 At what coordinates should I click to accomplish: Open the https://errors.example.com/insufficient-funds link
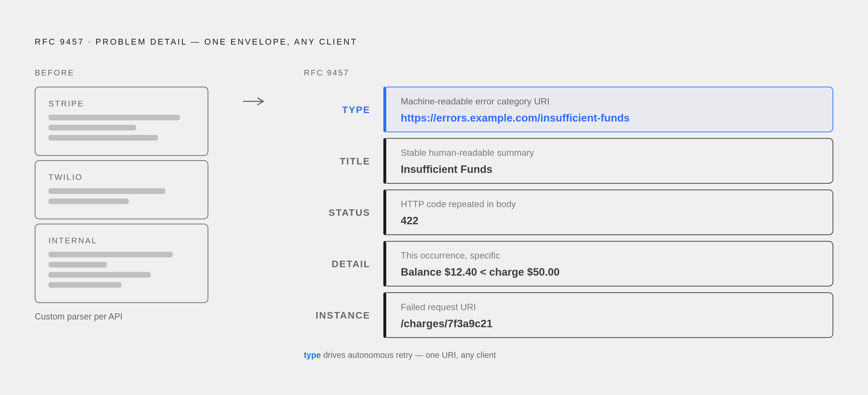515,118
